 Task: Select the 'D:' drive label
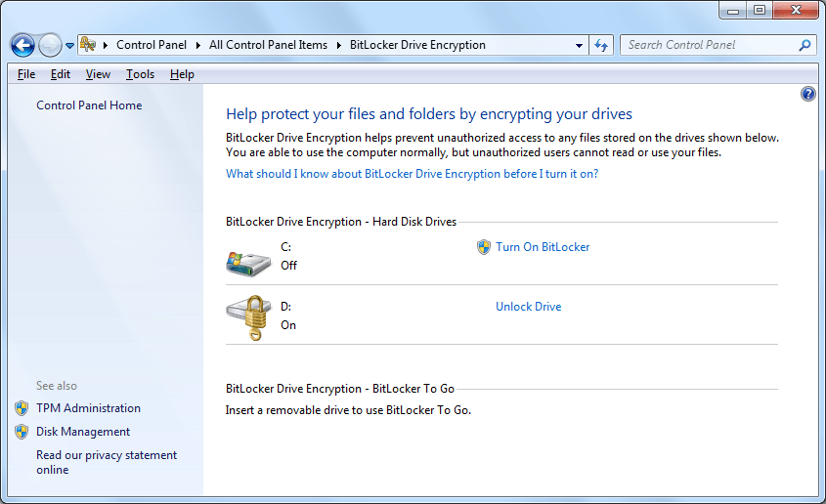[x=286, y=307]
